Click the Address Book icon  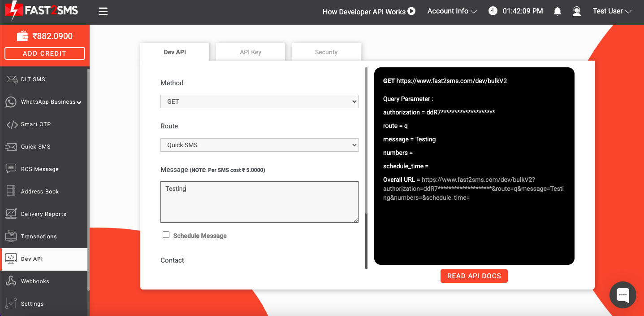[x=11, y=191]
